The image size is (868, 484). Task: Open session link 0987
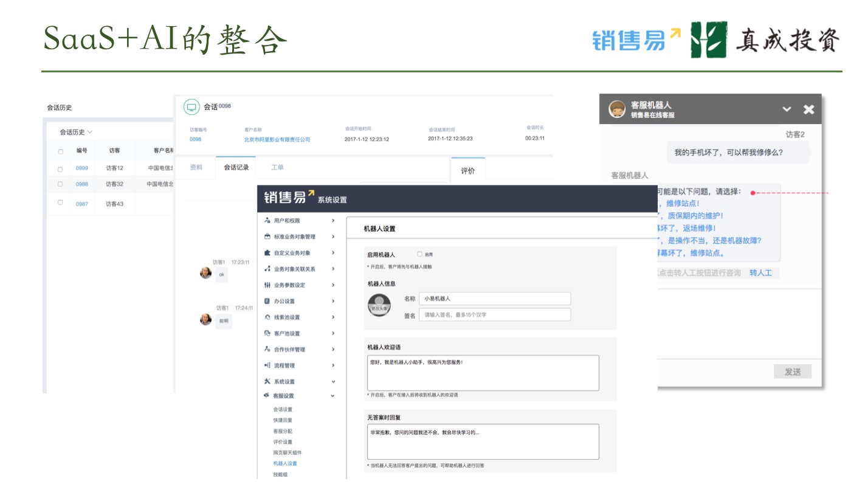82,204
